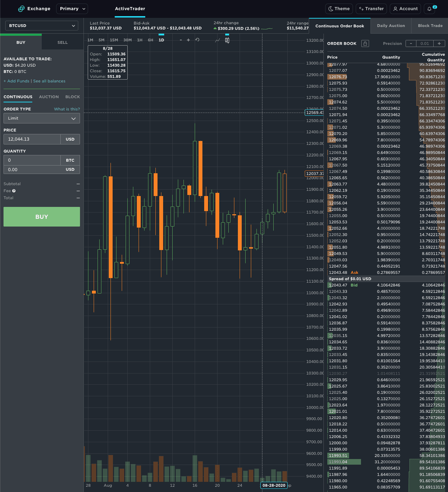Screen dimensions: 448x492
Task: Zoom out the chart with minus icon
Action: [x=181, y=40]
